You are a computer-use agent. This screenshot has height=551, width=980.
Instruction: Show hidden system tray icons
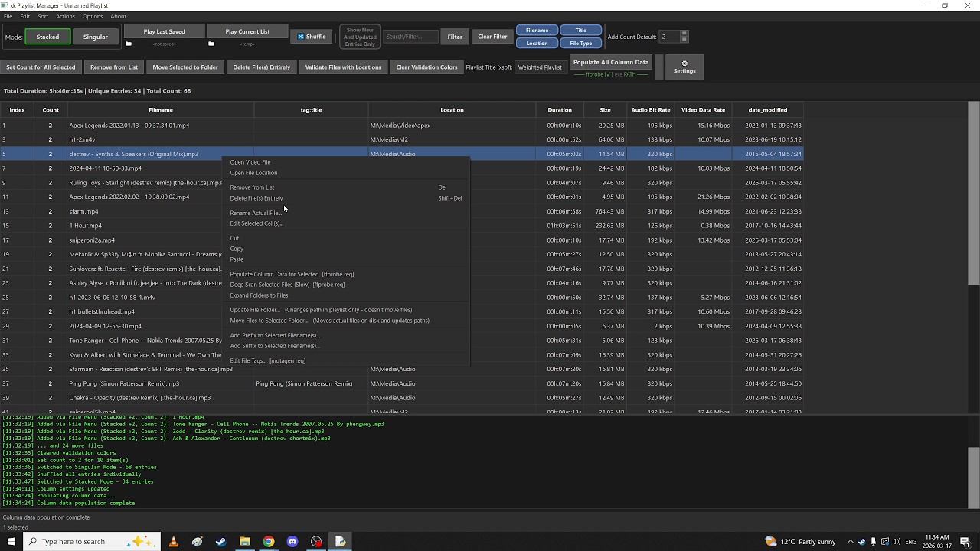852,542
